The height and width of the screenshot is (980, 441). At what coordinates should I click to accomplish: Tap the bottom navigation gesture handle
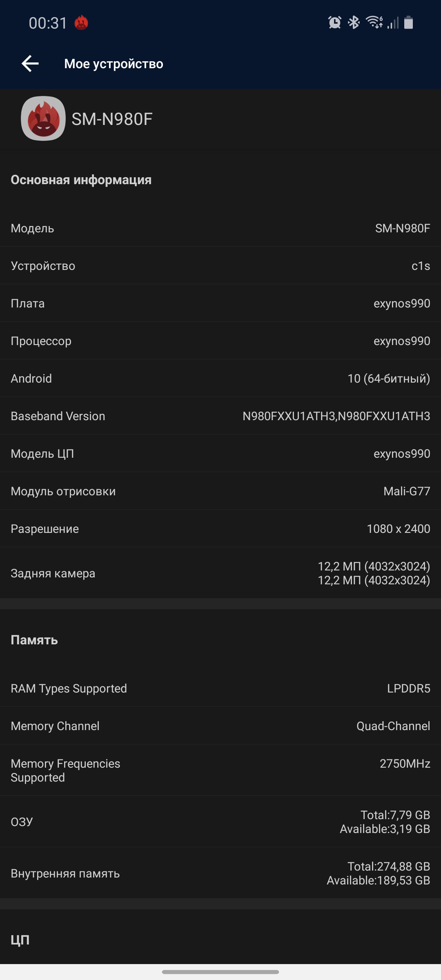click(x=220, y=972)
